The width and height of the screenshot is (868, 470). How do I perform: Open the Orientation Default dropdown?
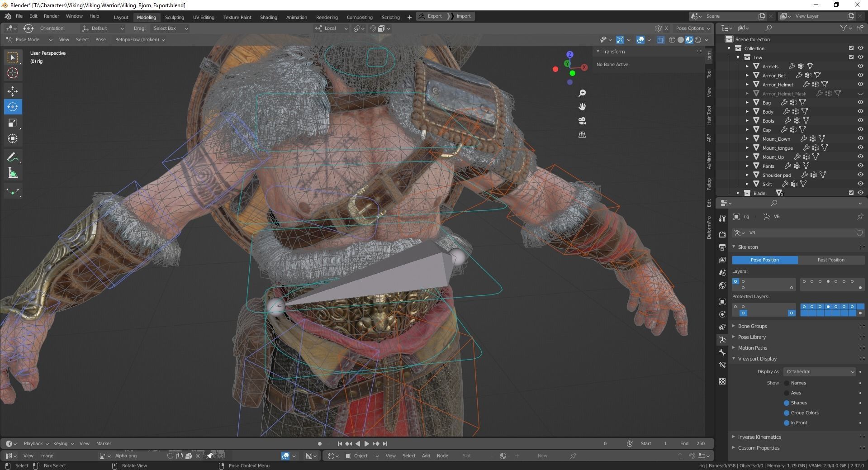[103, 28]
